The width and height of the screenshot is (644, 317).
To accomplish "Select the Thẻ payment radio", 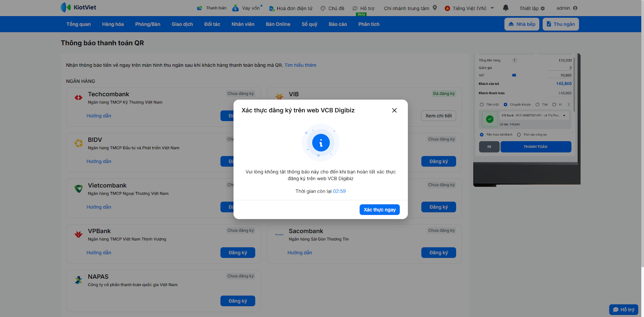I will pyautogui.click(x=537, y=105).
